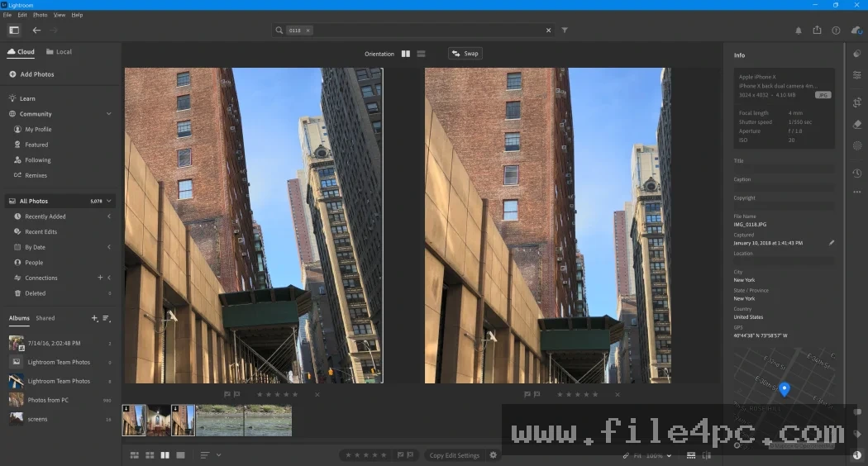This screenshot has width=868, height=466.
Task: Go back with the left arrow
Action: [36, 31]
